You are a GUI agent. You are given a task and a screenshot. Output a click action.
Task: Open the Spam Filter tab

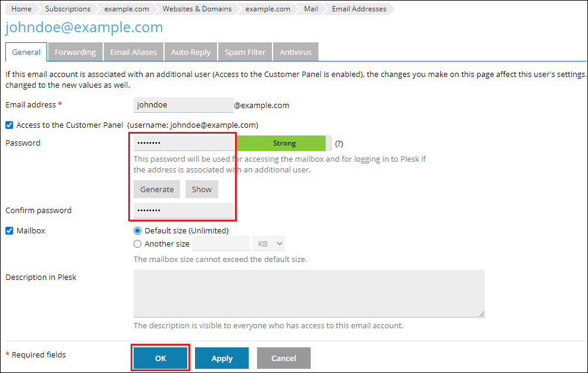[x=245, y=52]
